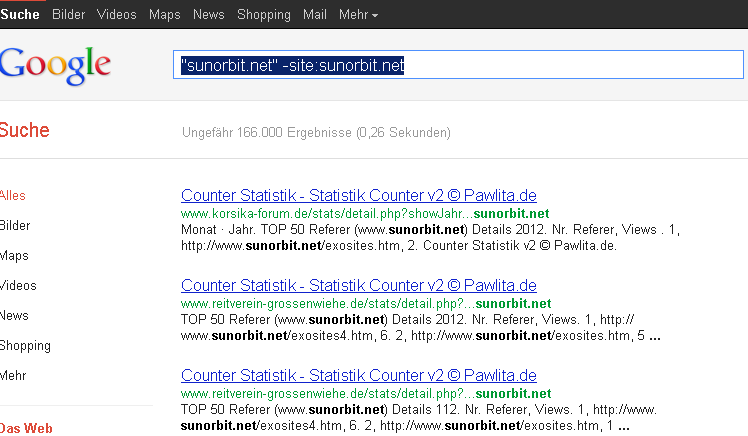This screenshot has width=748, height=436.
Task: Select Das Web option in sidebar
Action: click(x=26, y=428)
